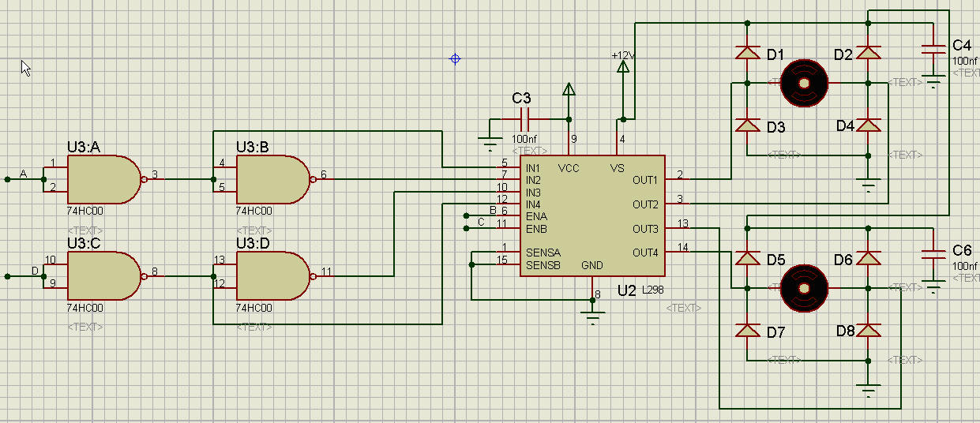Viewport: 980px width, 423px height.
Task: Click diode D1
Action: pos(747,53)
